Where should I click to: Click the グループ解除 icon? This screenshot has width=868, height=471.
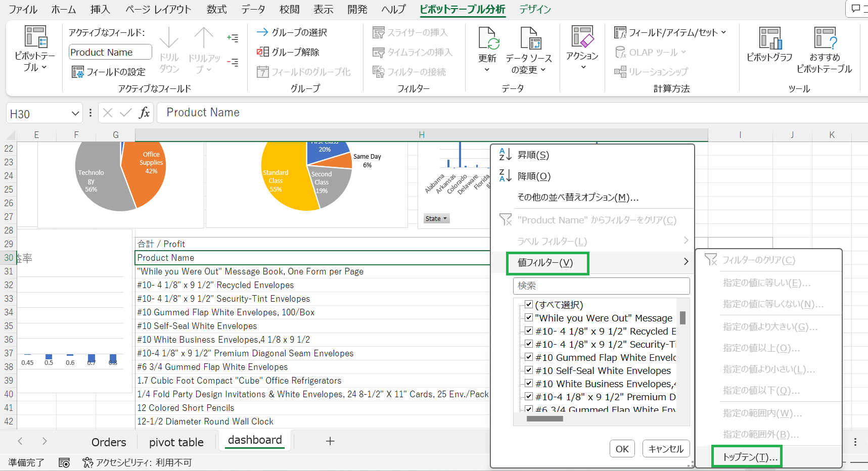[x=262, y=52]
